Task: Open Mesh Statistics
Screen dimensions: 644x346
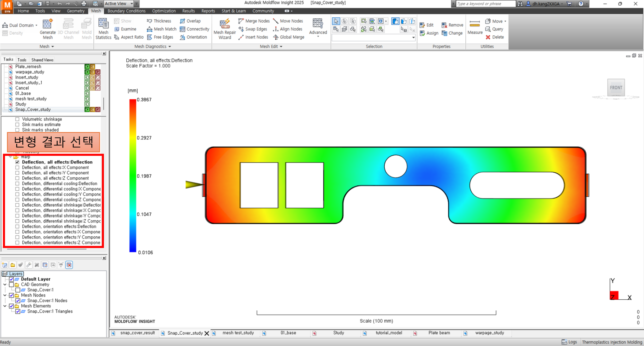Action: pos(103,29)
